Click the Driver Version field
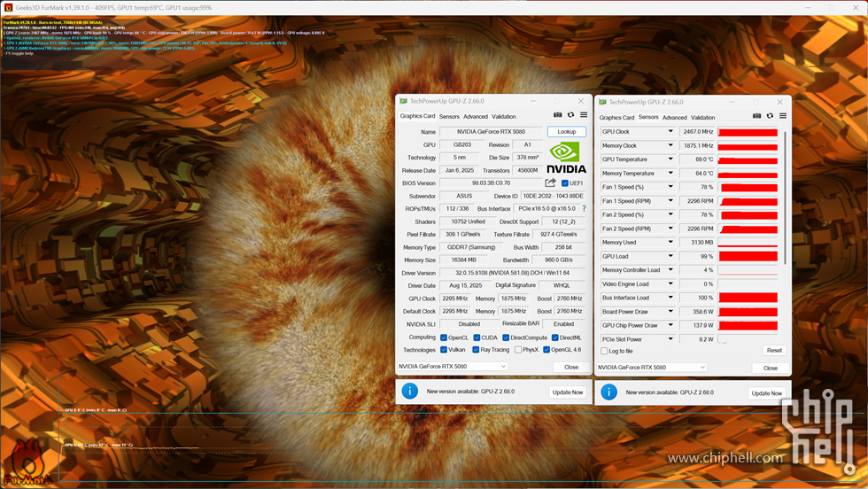The image size is (868, 489). coord(512,273)
